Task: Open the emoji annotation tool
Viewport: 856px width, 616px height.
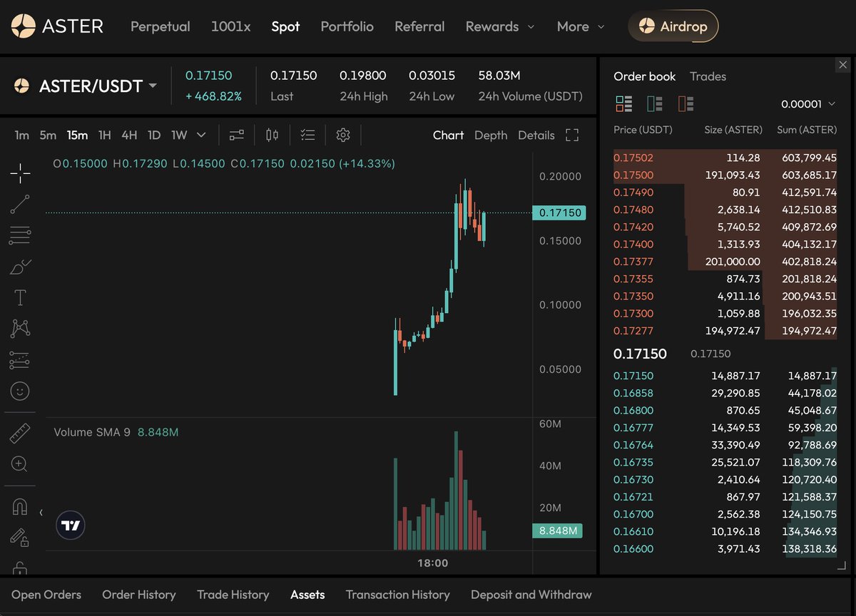Action: (x=19, y=391)
